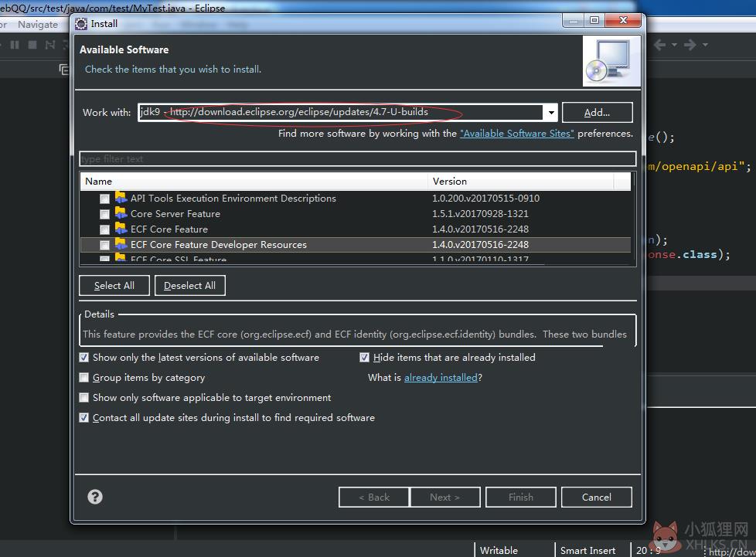
Task: Click the Core Server Feature icon
Action: pos(121,213)
